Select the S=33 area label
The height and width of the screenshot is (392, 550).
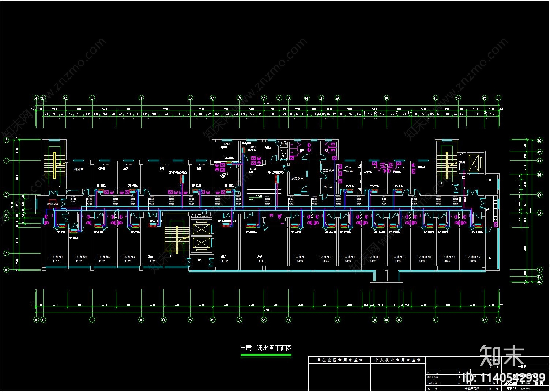pos(164,165)
